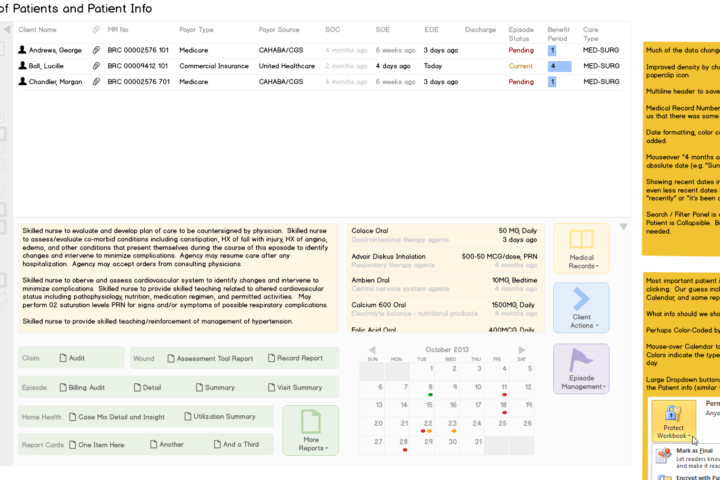
Task: Go to previous month in calendar
Action: (x=372, y=349)
